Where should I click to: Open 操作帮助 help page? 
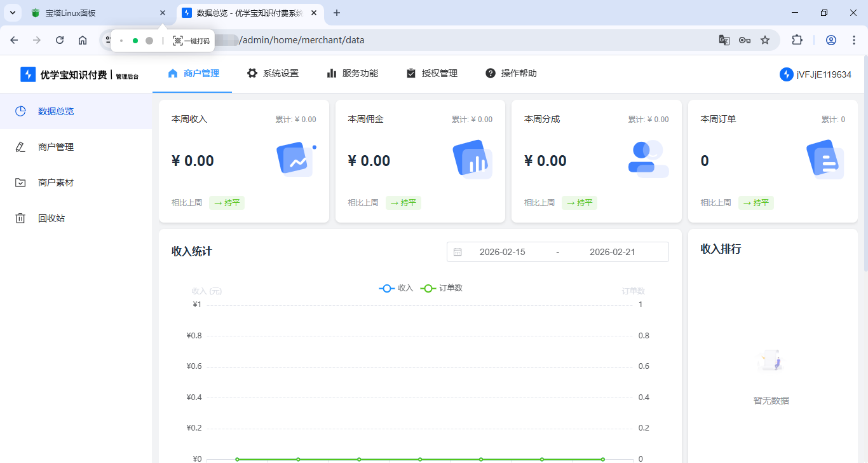tap(511, 73)
